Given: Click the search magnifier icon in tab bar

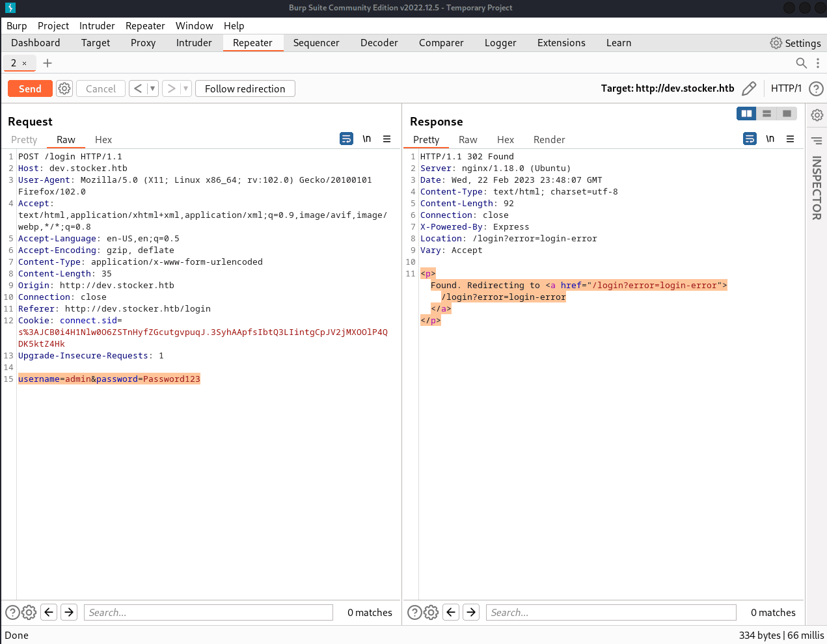Looking at the screenshot, I should (x=802, y=63).
